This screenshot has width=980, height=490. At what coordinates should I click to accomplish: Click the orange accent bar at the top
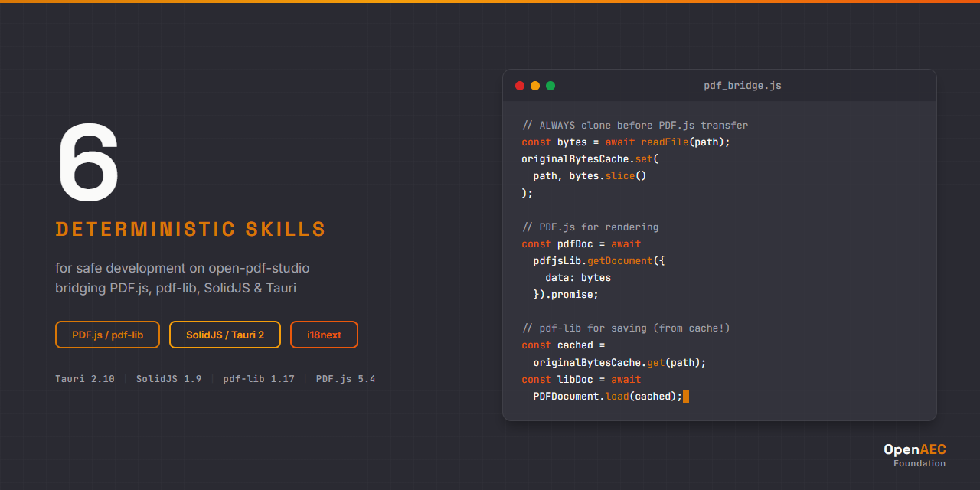point(490,2)
